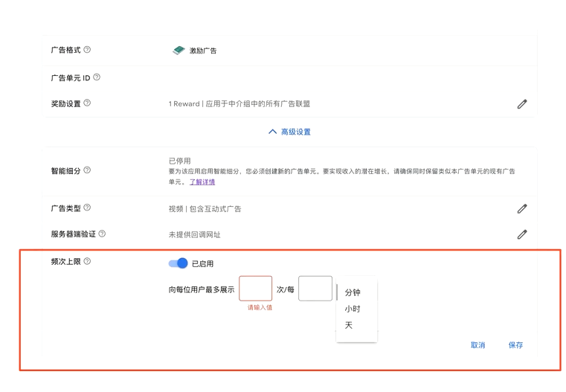Click the 请输入值 error message
566x392 pixels.
pos(260,307)
